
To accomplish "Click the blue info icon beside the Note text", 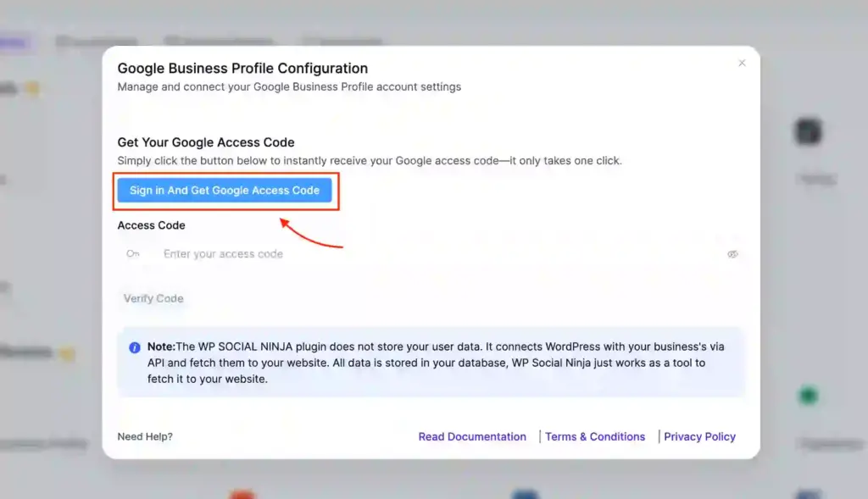I will coord(135,347).
